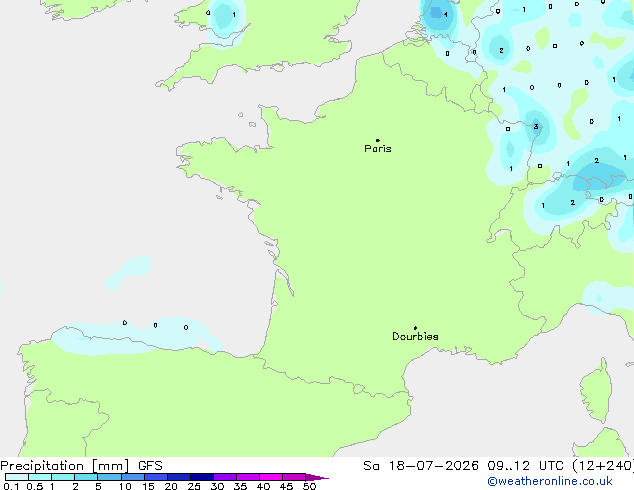Click the over-50 mm legend arrow tip
This screenshot has height=490, width=634.
pos(317,477)
